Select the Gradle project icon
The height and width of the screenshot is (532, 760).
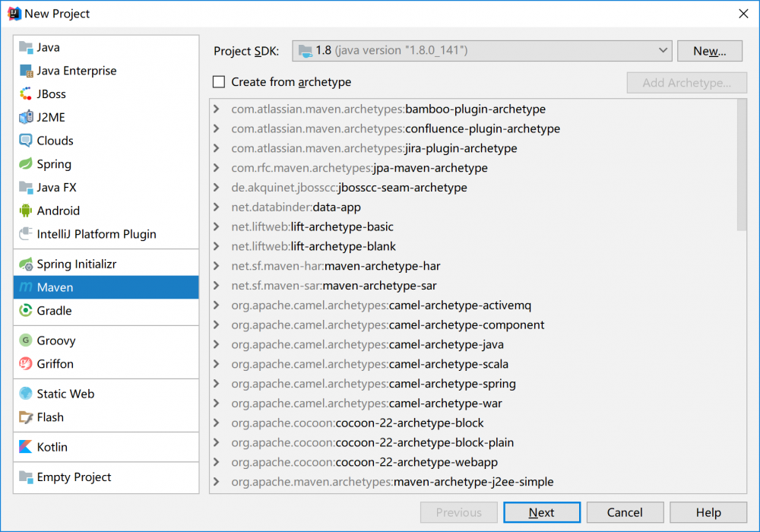(x=25, y=310)
